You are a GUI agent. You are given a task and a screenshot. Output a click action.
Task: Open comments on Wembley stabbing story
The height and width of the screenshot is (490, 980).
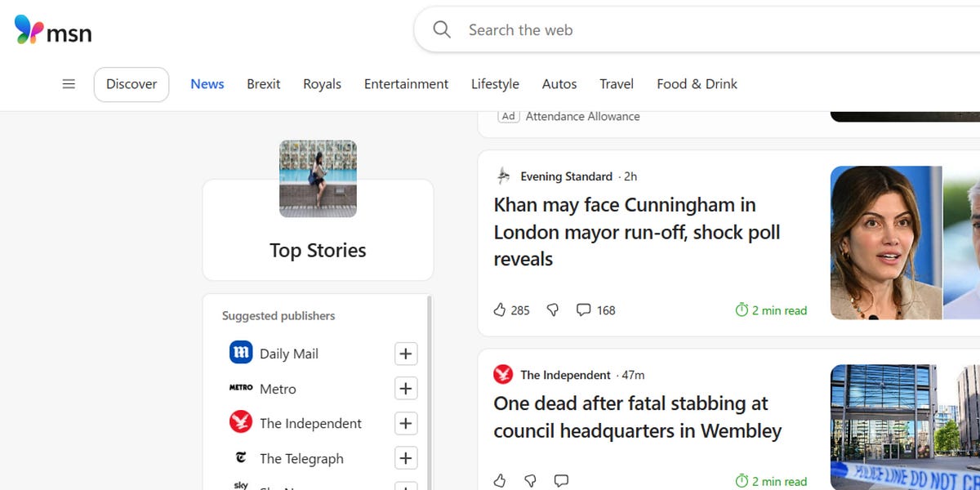tap(561, 480)
